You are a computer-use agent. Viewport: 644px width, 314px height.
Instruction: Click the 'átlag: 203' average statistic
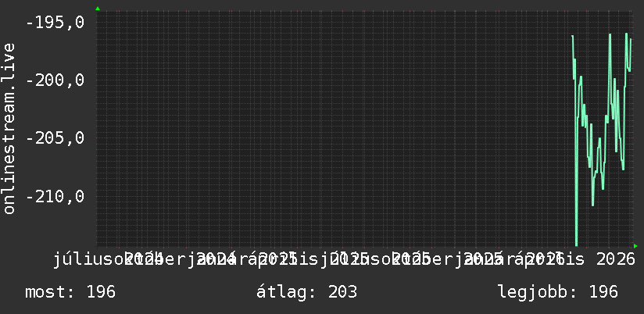point(306,292)
